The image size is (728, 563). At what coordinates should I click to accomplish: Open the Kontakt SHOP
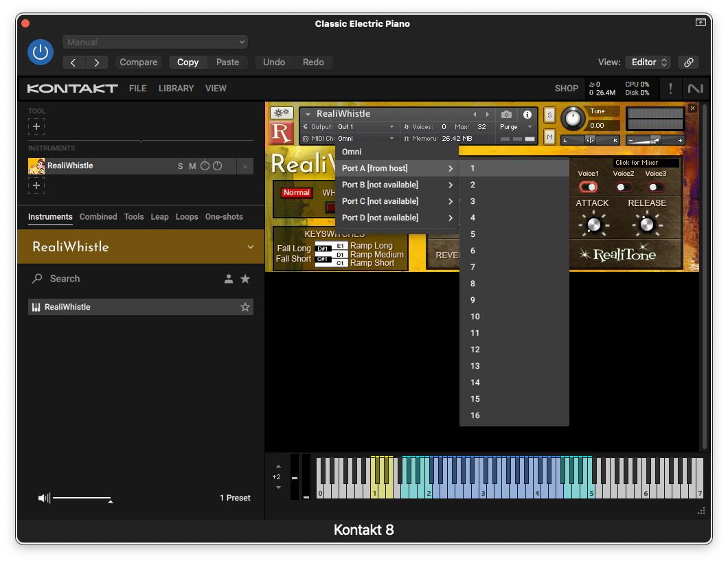(567, 88)
